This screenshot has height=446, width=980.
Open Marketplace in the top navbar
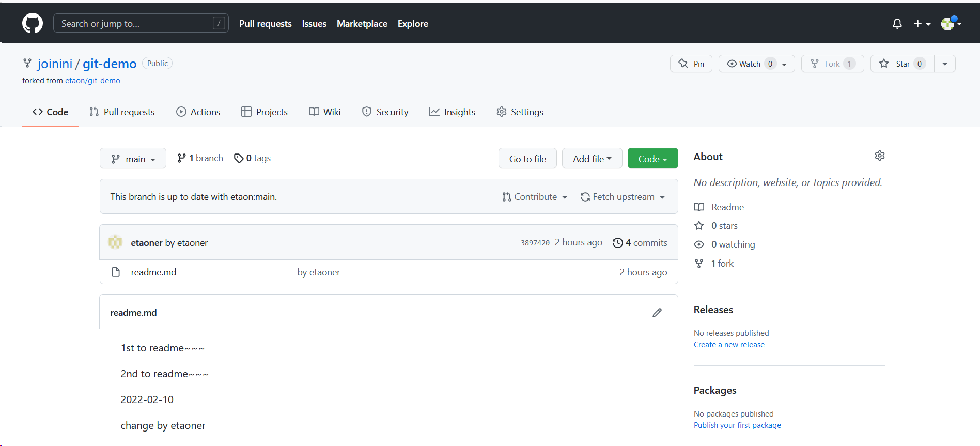tap(362, 24)
